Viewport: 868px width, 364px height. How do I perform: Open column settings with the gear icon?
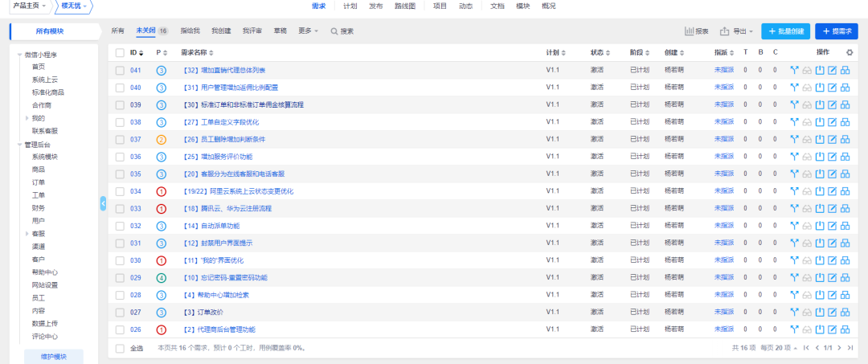pyautogui.click(x=850, y=52)
